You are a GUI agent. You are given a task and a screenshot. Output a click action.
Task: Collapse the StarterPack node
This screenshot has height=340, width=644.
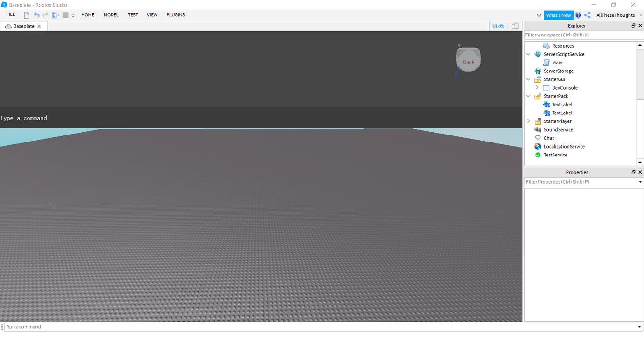(529, 96)
